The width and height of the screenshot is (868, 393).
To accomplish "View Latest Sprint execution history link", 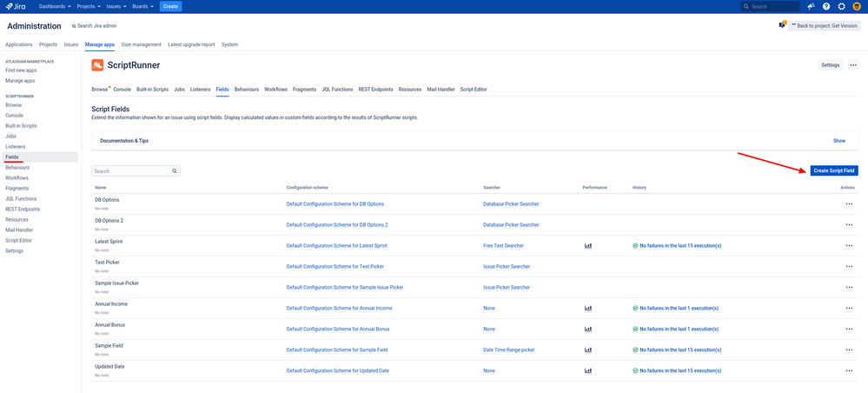I will [x=680, y=245].
